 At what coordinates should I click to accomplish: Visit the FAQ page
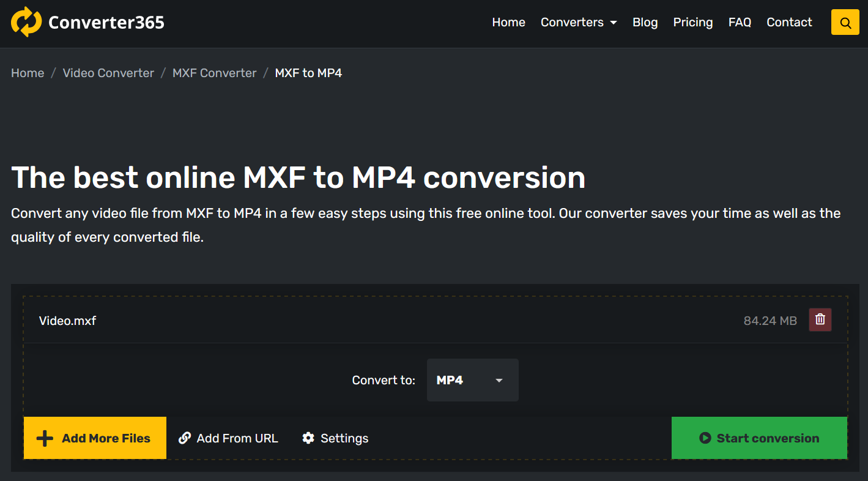pos(739,23)
